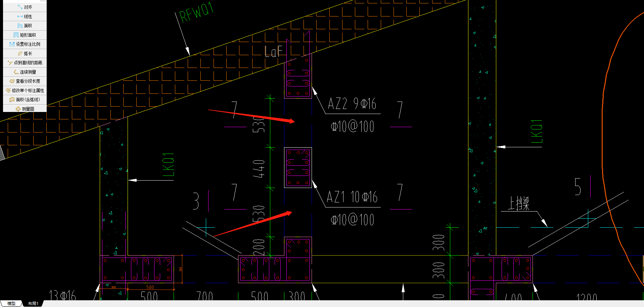Click the Φ10@100 text under AZ2
The width and height of the screenshot is (644, 307).
[352, 127]
